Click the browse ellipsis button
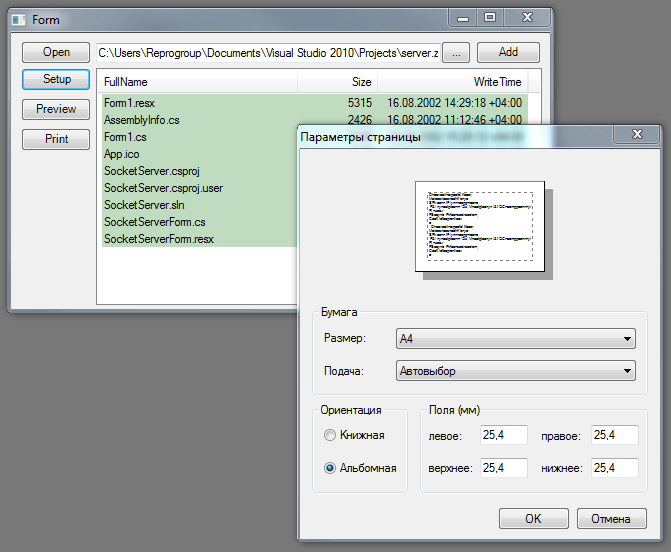The height and width of the screenshot is (552, 671). [x=455, y=52]
